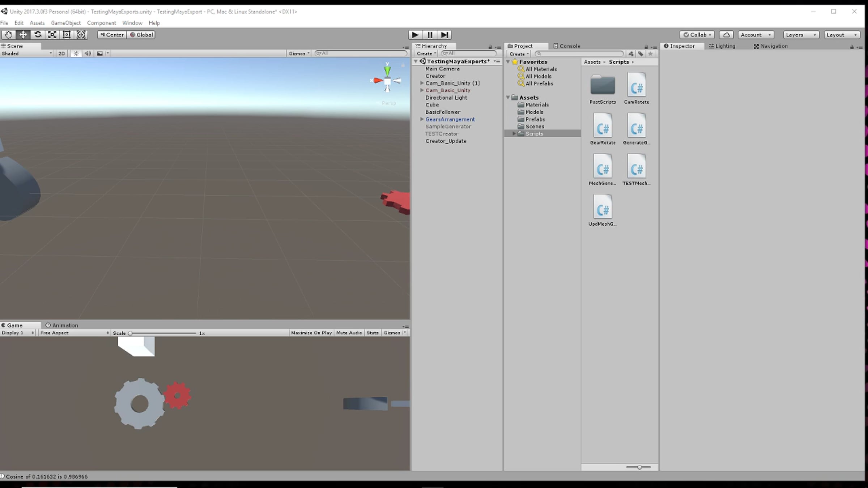Expand Cam_Basic_Unity (1) in Hierarchy
This screenshot has height=488, width=868.
pyautogui.click(x=422, y=83)
